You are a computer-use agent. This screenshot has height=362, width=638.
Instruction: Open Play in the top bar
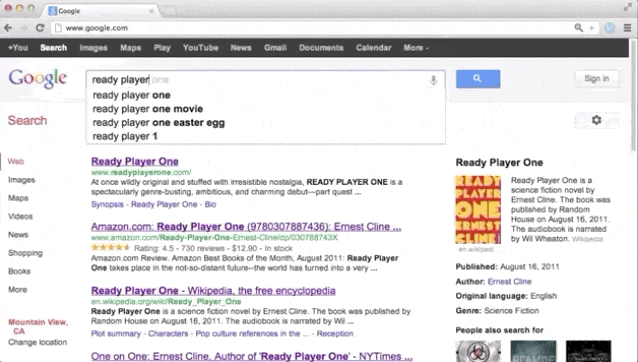point(162,48)
